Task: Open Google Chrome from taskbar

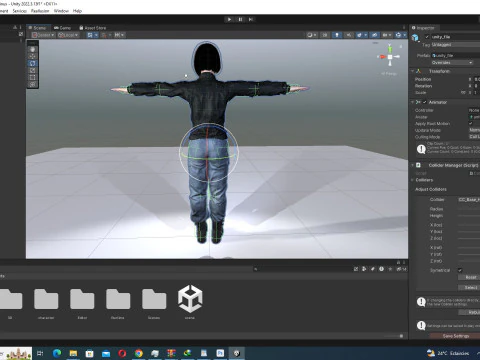Action: [x=139, y=353]
